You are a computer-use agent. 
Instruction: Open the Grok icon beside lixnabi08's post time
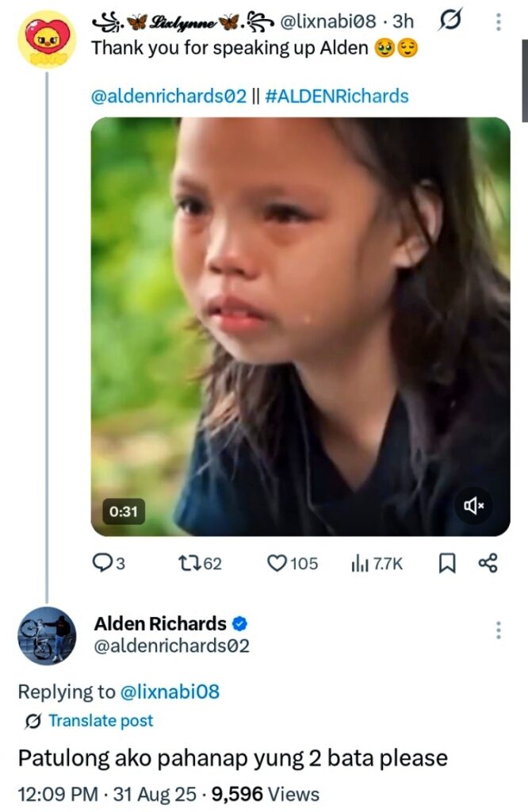(x=450, y=22)
